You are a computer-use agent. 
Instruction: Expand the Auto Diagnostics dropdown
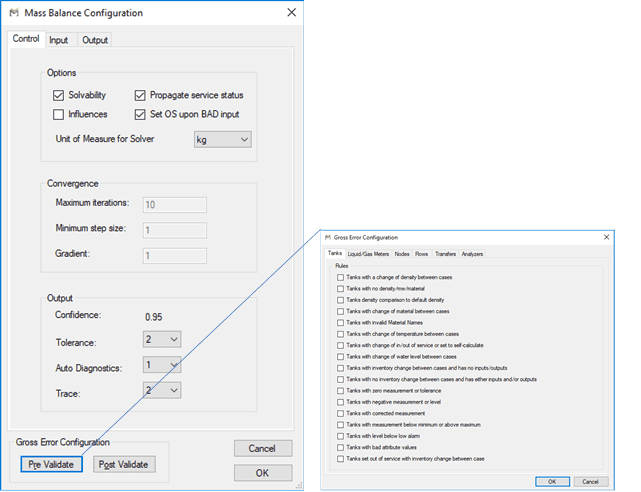click(x=162, y=365)
